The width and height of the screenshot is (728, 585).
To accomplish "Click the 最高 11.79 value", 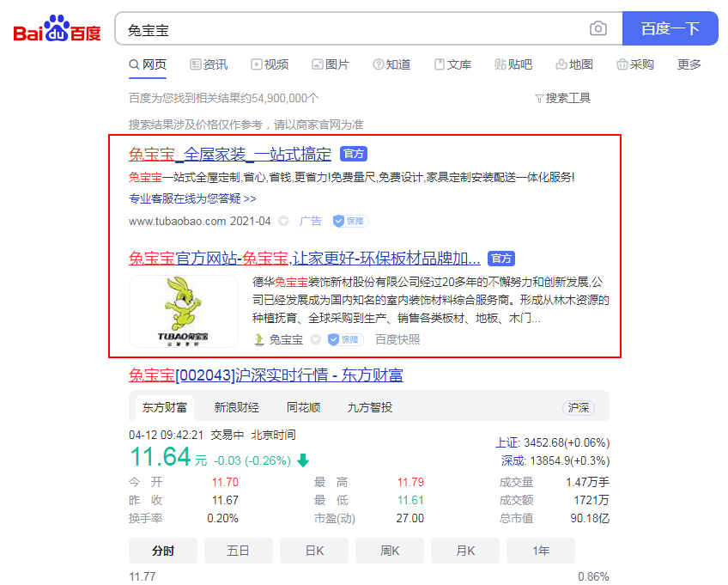I will 410,482.
